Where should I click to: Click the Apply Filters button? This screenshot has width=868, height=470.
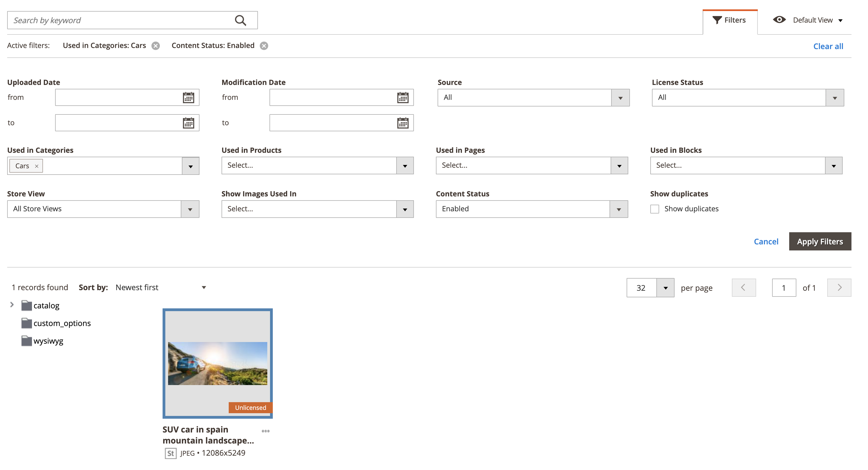pyautogui.click(x=820, y=242)
